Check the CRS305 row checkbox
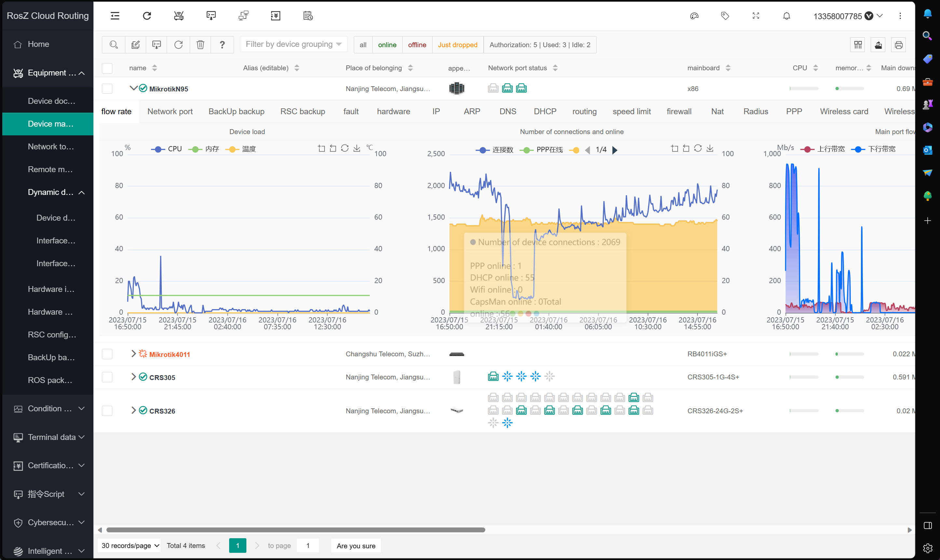The image size is (940, 560). point(107,377)
